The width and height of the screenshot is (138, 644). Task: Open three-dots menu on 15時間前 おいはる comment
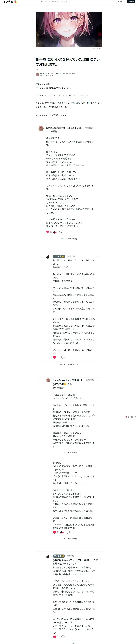(x=98, y=128)
